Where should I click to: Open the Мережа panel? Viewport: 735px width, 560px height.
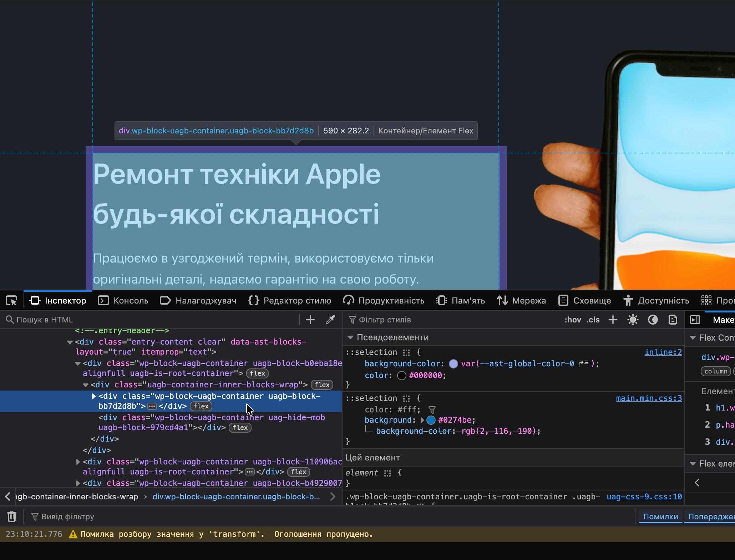522,301
